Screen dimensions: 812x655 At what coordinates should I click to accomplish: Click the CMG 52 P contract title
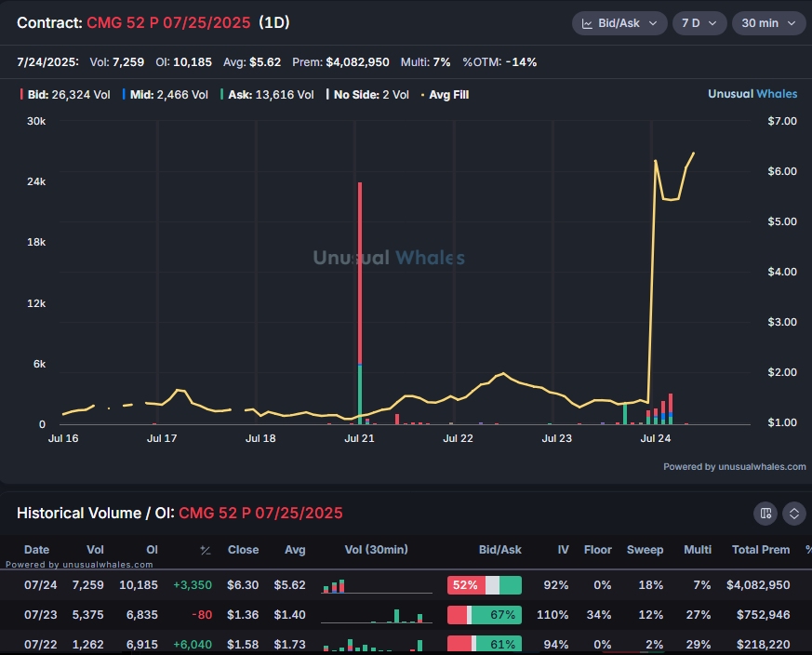pos(168,23)
